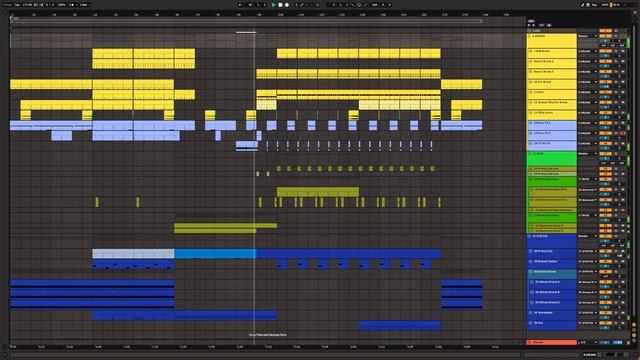
Task: Select the bright blue clip on 28 R Amp Call
Action: tap(215, 253)
